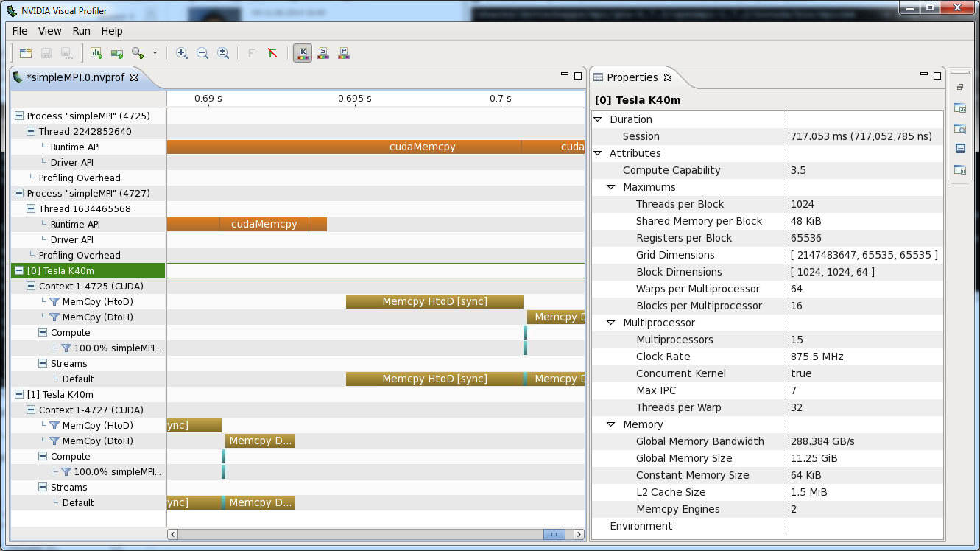Image resolution: width=980 pixels, height=551 pixels.
Task: Open the Run menu
Action: point(81,31)
